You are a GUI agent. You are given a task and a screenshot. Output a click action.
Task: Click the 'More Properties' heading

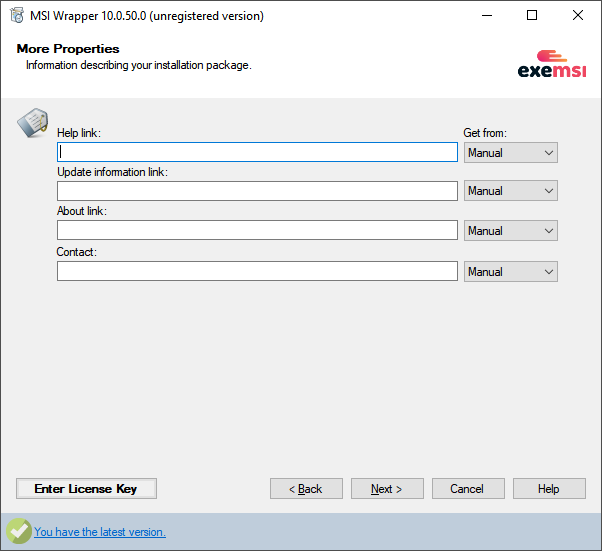click(x=68, y=49)
